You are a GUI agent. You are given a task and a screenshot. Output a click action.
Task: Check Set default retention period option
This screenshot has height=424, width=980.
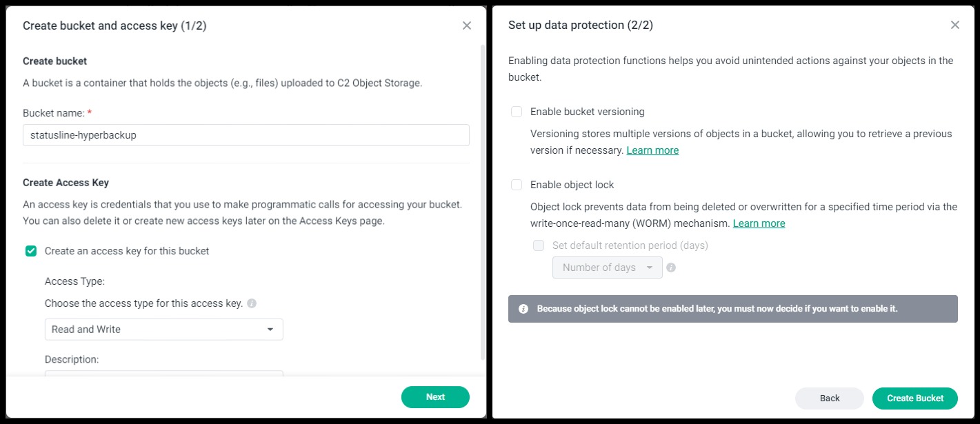[539, 245]
